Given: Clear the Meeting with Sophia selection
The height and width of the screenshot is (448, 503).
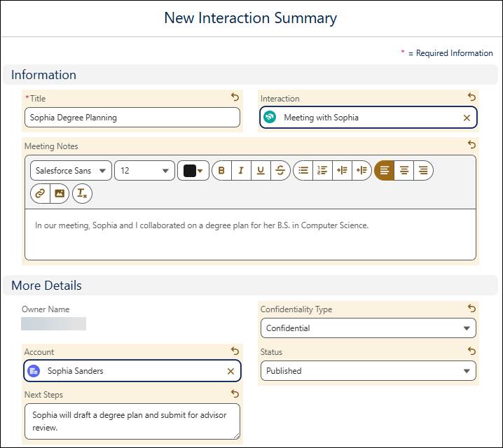Looking at the screenshot, I should [x=467, y=118].
